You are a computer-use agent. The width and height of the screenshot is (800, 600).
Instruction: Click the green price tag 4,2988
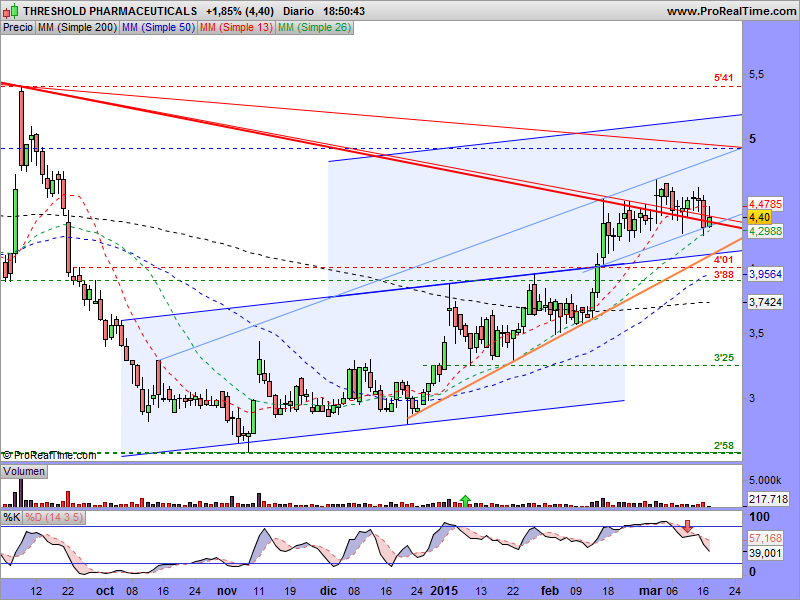pyautogui.click(x=765, y=231)
